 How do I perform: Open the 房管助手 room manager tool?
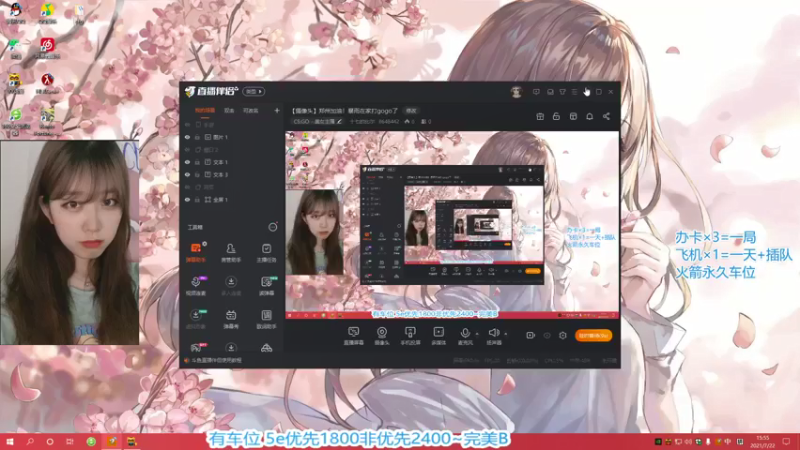(231, 252)
